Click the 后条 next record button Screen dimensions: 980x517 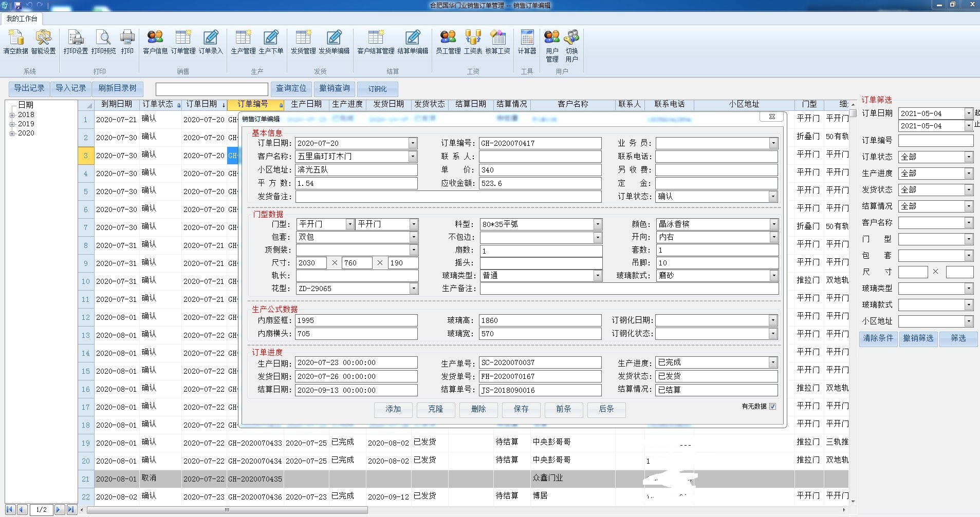click(606, 409)
